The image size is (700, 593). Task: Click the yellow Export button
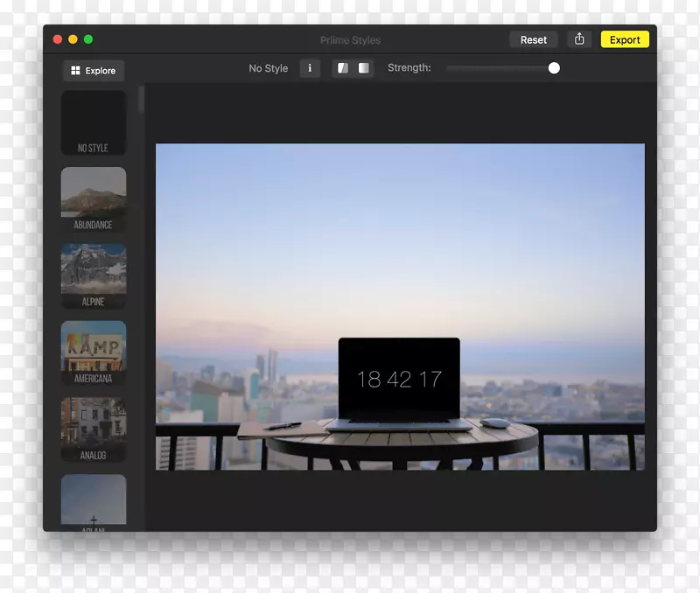click(x=625, y=39)
